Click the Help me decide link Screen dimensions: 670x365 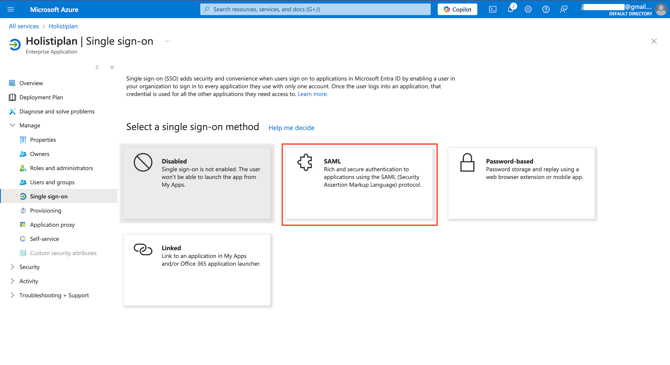(x=291, y=128)
